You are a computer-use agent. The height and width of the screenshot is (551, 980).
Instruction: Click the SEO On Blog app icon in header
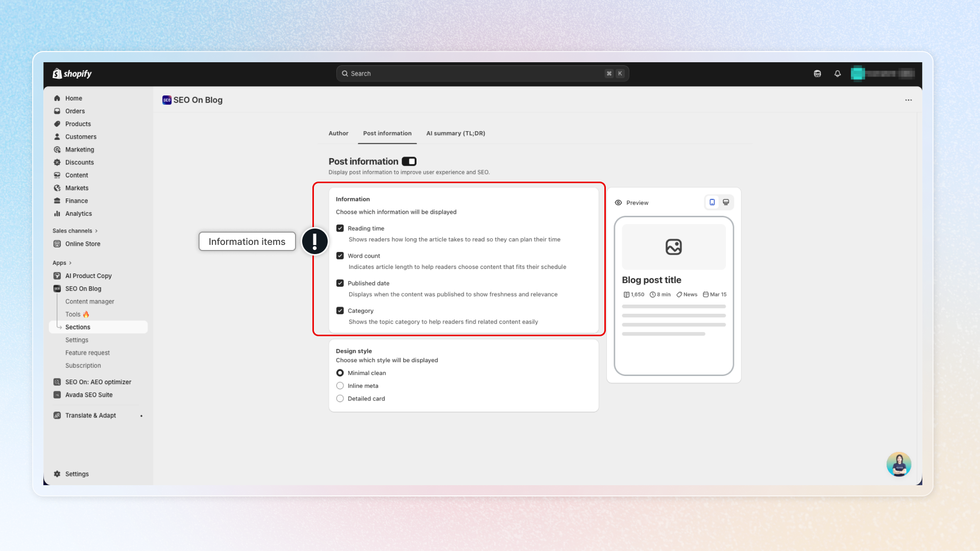point(167,100)
